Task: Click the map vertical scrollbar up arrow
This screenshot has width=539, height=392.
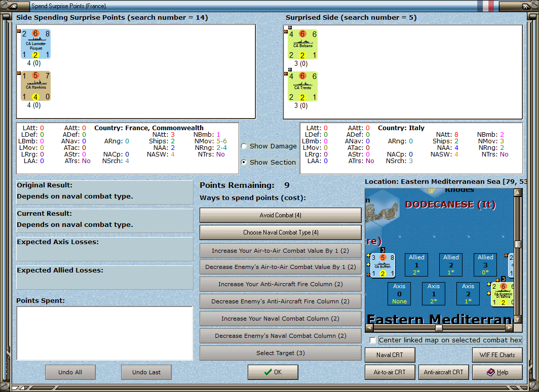Action: click(518, 192)
